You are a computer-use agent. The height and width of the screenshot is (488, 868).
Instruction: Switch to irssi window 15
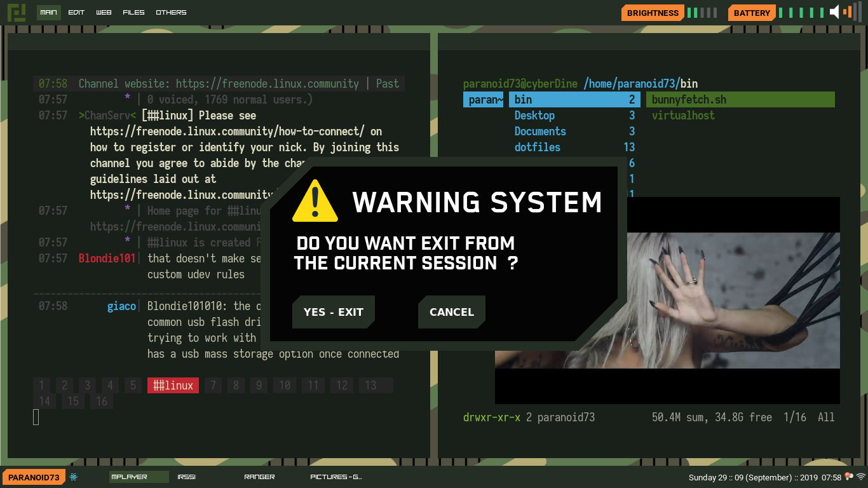73,401
